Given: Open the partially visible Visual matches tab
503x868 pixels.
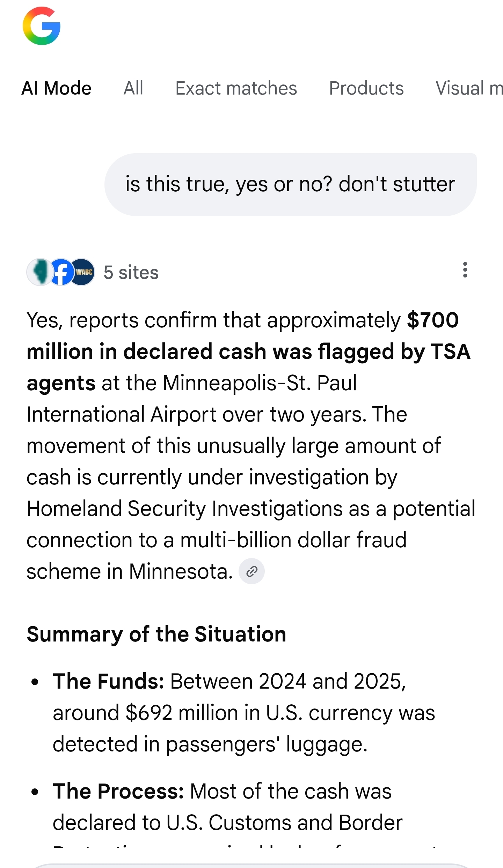Looking at the screenshot, I should (x=469, y=88).
